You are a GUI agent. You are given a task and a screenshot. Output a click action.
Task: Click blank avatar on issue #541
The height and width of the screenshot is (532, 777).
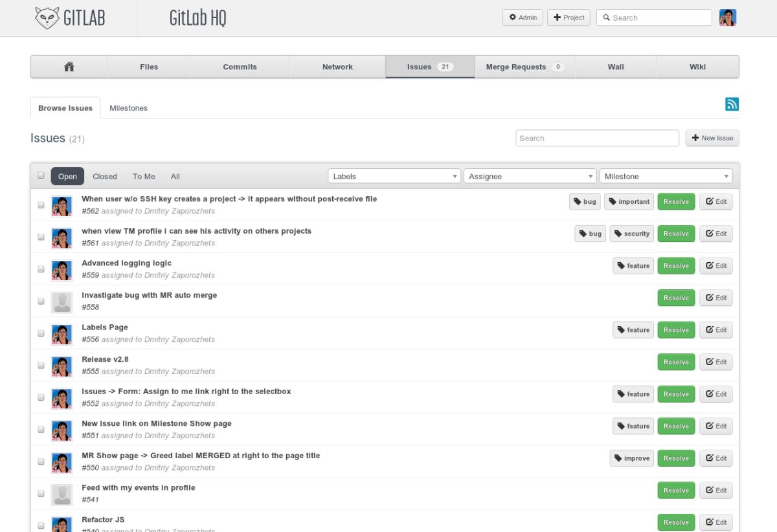[62, 495]
